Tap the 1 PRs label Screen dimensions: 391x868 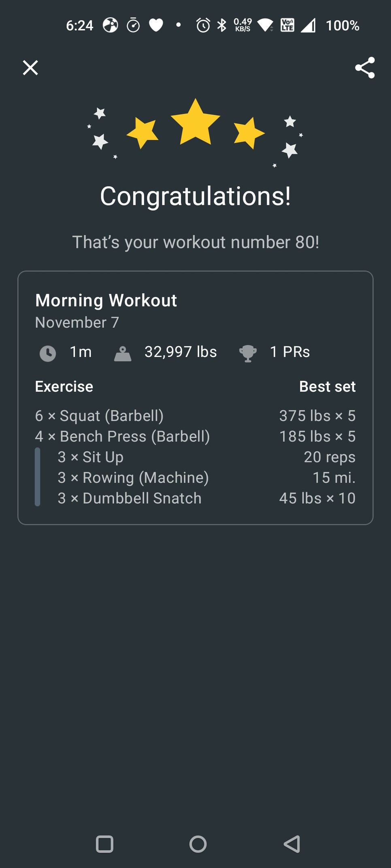click(290, 352)
